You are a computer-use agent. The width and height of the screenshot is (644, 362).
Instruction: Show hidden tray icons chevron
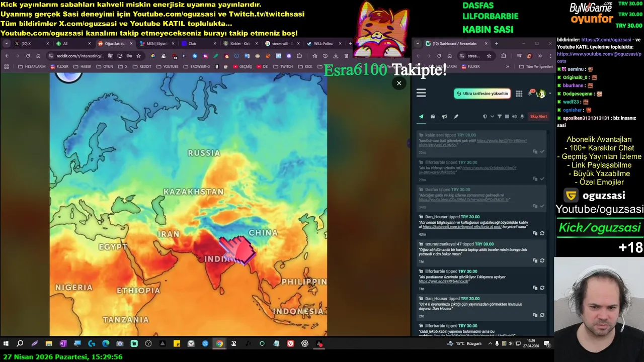pos(491,344)
